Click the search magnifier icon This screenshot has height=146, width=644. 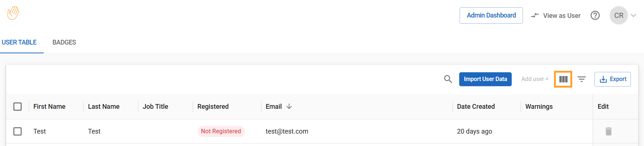(x=448, y=79)
